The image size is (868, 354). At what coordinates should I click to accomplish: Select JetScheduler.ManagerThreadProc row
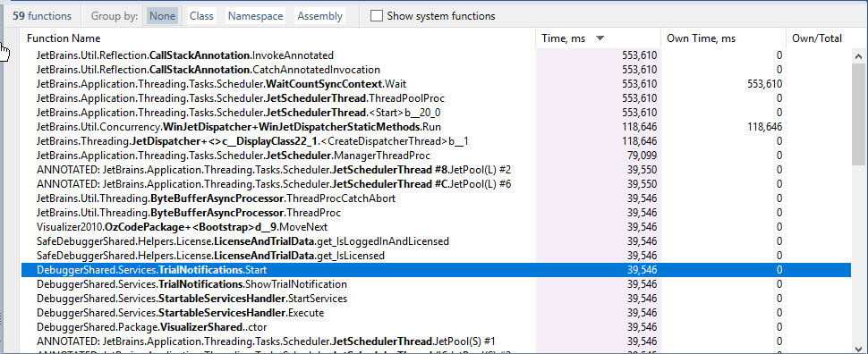pyautogui.click(x=436, y=156)
